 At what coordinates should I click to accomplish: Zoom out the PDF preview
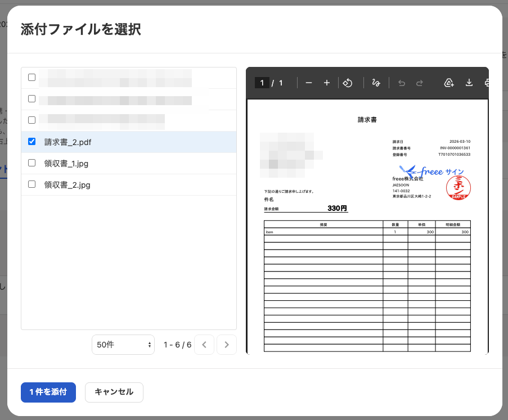click(308, 83)
